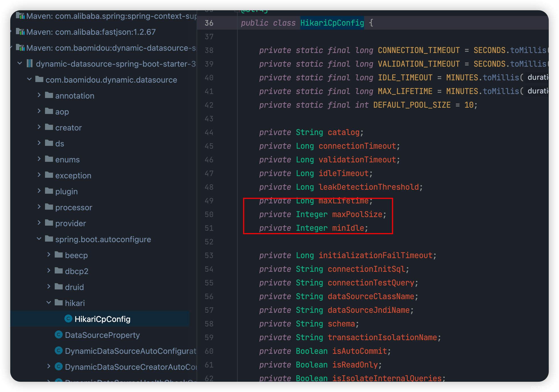The image size is (559, 392).
Task: Select the provider tree item
Action: coord(71,223)
